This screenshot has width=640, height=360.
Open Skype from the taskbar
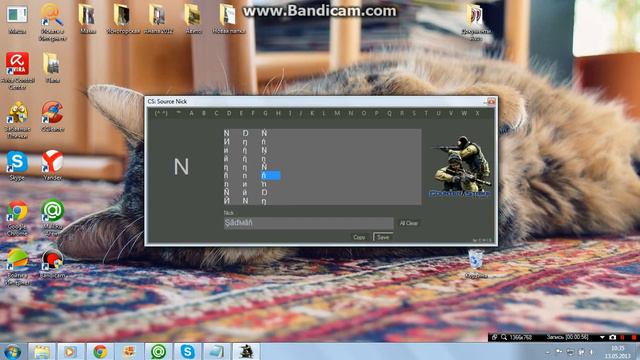187,352
